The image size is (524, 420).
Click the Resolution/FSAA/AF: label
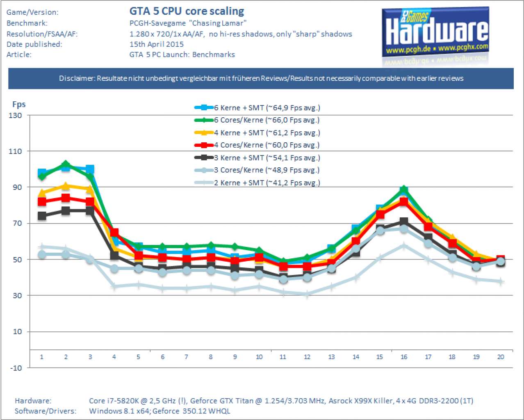[x=42, y=34]
